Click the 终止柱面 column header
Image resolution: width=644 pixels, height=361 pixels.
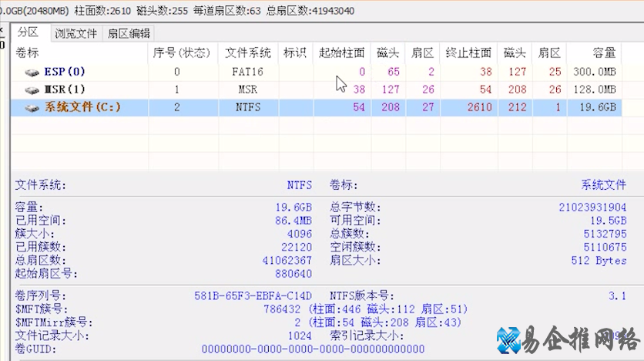468,52
